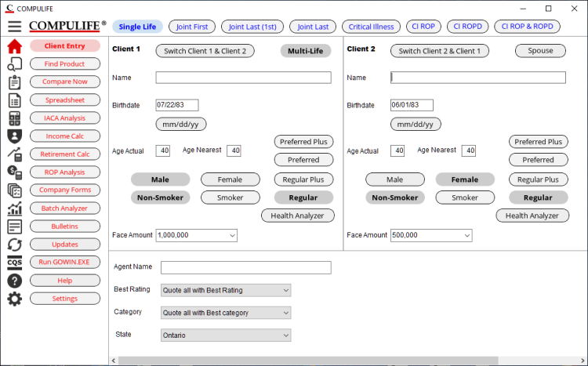Open Client 1 Face Amount dropdown

tap(232, 235)
